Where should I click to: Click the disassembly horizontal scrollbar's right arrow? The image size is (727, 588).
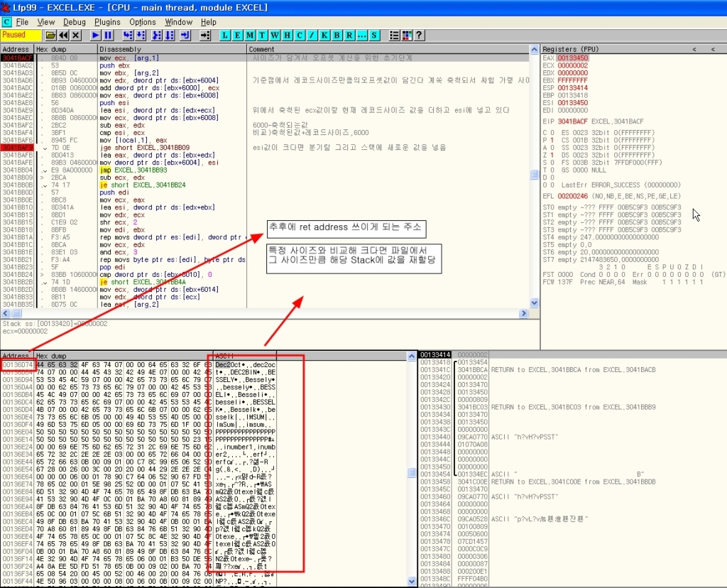524,313
